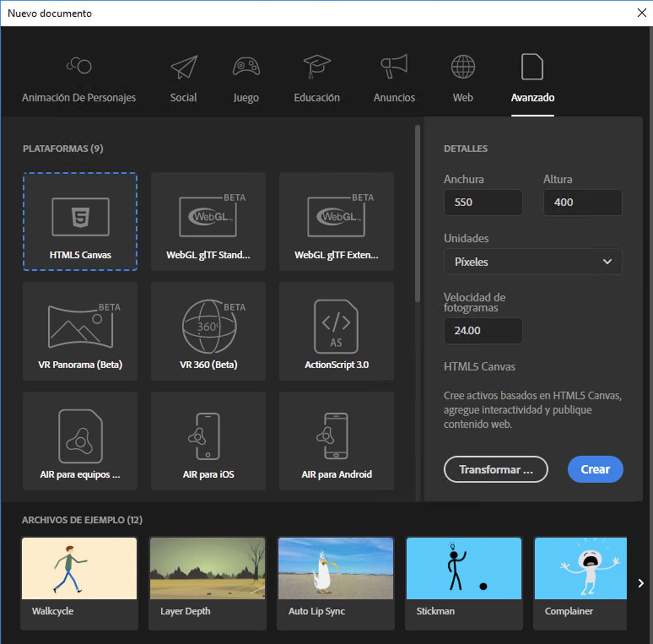
Task: Open the Auto Lip Sync sample thumbnail
Action: [336, 568]
